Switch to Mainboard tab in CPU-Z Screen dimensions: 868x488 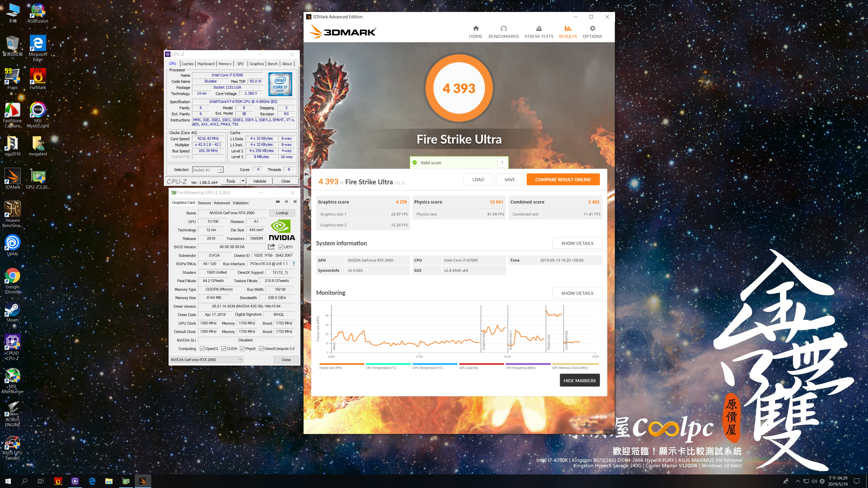[206, 64]
